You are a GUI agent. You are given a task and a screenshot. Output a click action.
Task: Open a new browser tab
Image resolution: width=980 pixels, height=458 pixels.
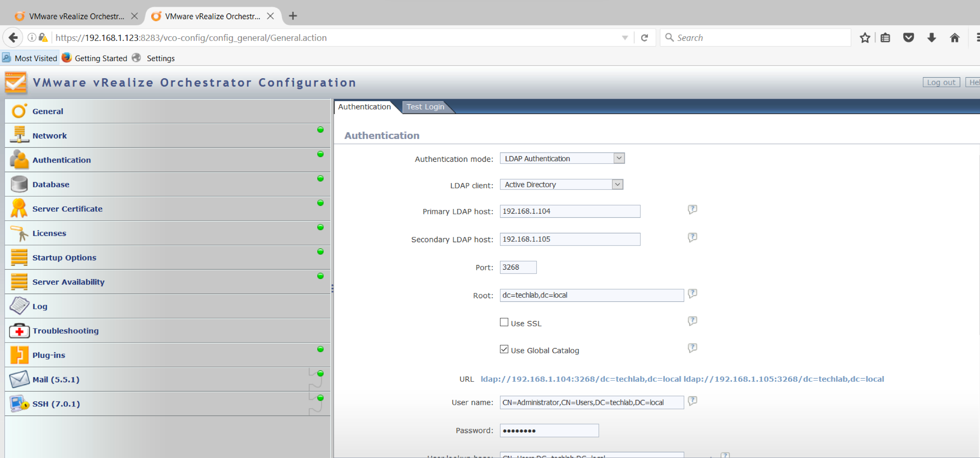pyautogui.click(x=292, y=16)
